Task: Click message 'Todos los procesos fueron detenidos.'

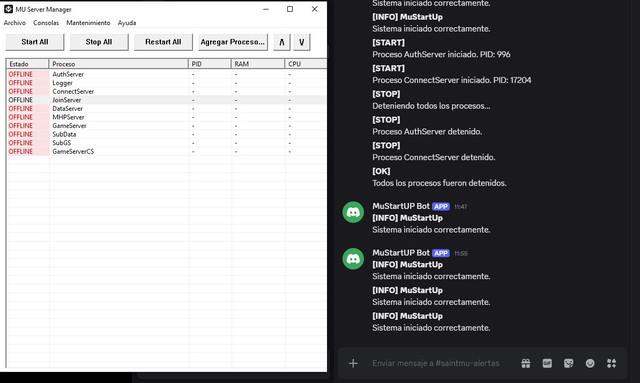Action: pos(439,183)
